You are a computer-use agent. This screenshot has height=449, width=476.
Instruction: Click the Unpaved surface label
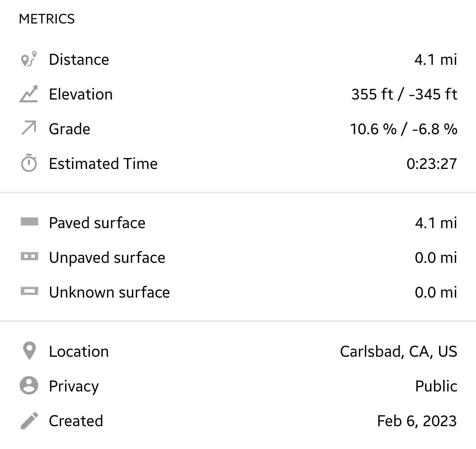tap(107, 258)
